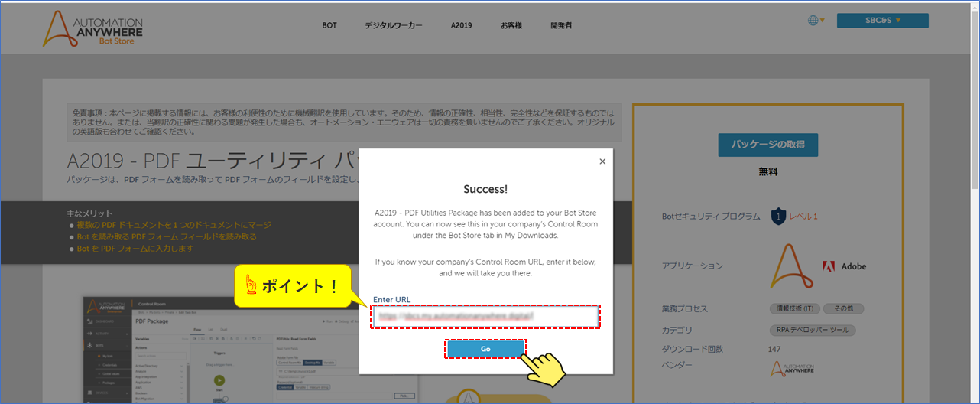
Task: Open the デジタルワーカー menu item
Action: [393, 25]
